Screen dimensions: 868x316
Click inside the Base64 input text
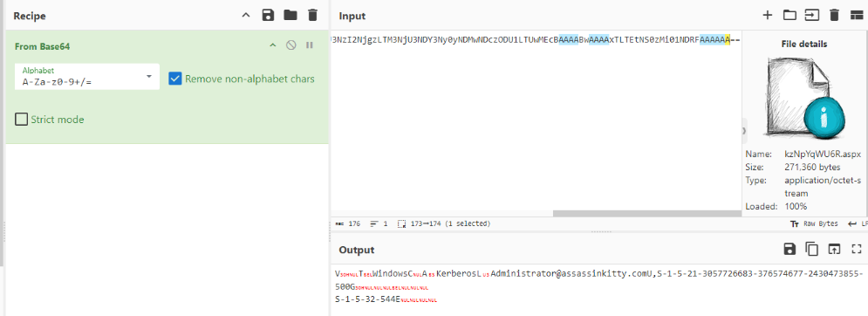535,39
